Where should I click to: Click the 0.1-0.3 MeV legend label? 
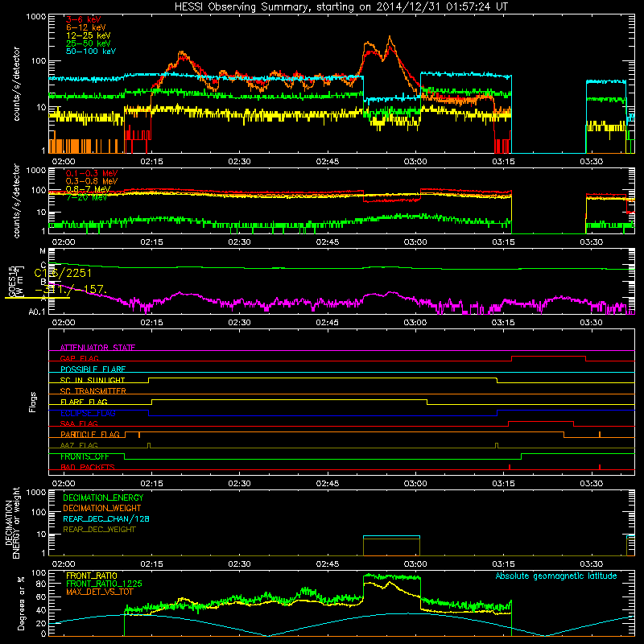(92, 173)
